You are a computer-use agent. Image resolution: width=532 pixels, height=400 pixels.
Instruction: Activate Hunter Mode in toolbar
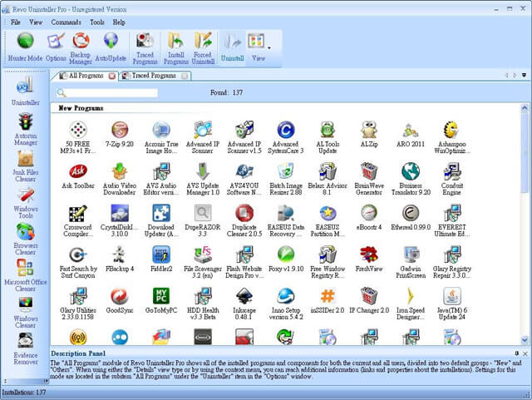(26, 47)
